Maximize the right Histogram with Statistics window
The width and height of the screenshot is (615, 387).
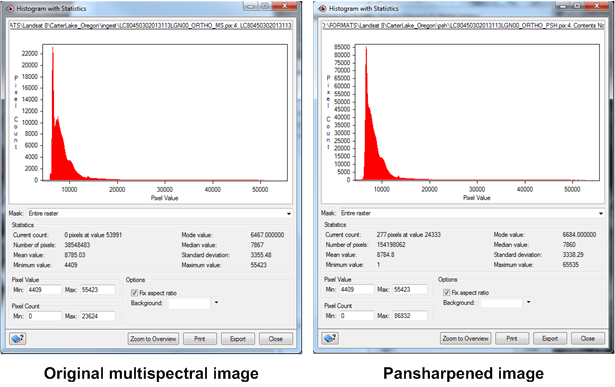[577, 6]
